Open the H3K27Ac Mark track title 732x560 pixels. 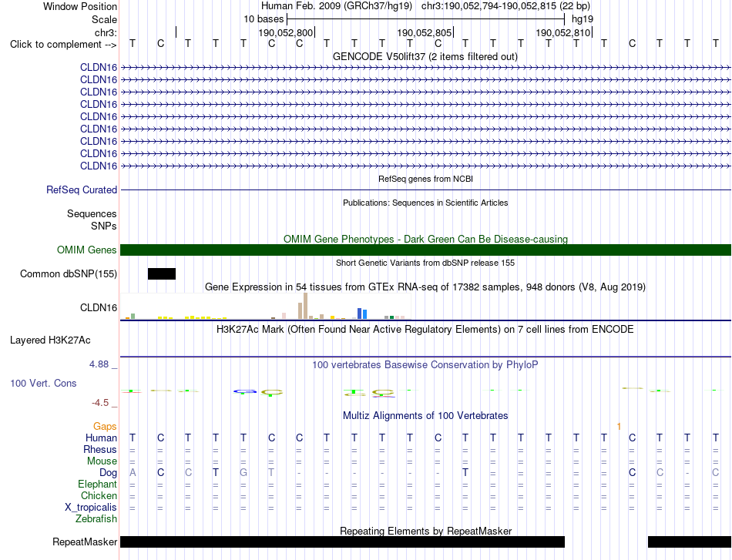point(425,330)
